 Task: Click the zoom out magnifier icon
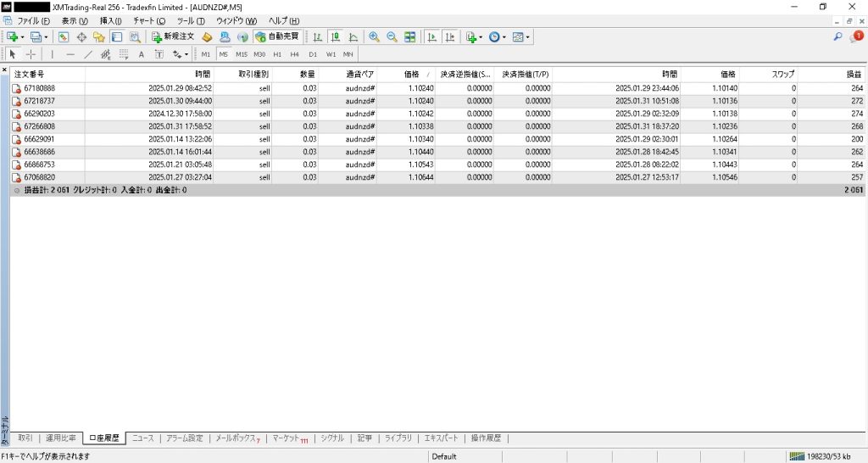392,37
